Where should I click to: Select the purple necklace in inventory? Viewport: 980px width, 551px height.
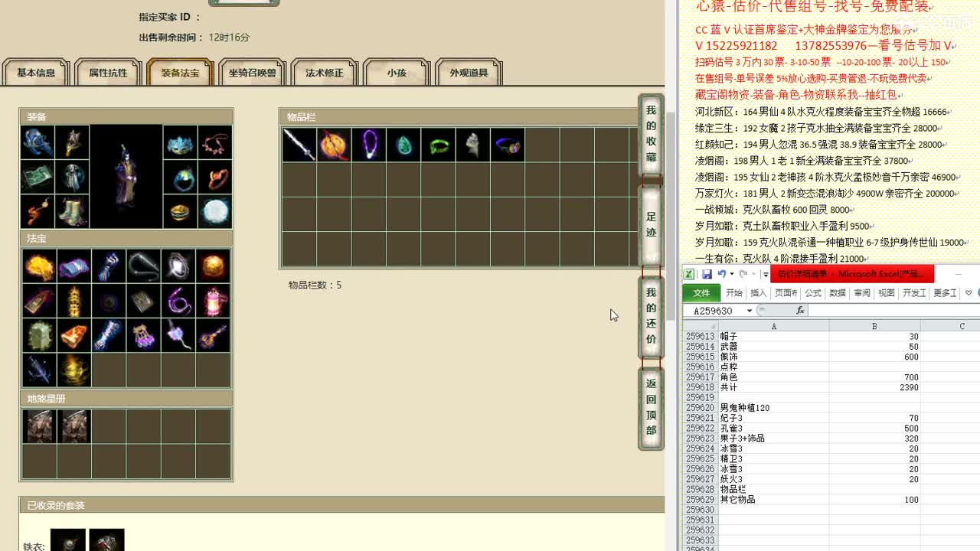pos(369,145)
